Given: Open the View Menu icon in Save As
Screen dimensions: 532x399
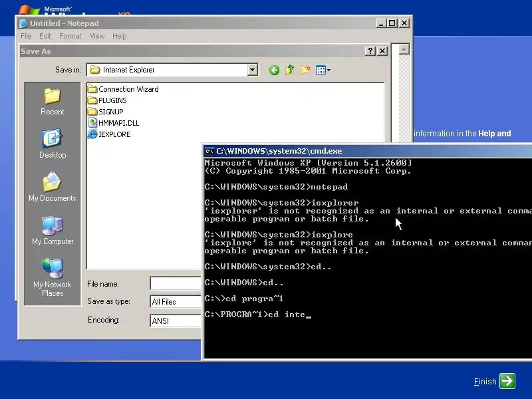Looking at the screenshot, I should pyautogui.click(x=323, y=70).
